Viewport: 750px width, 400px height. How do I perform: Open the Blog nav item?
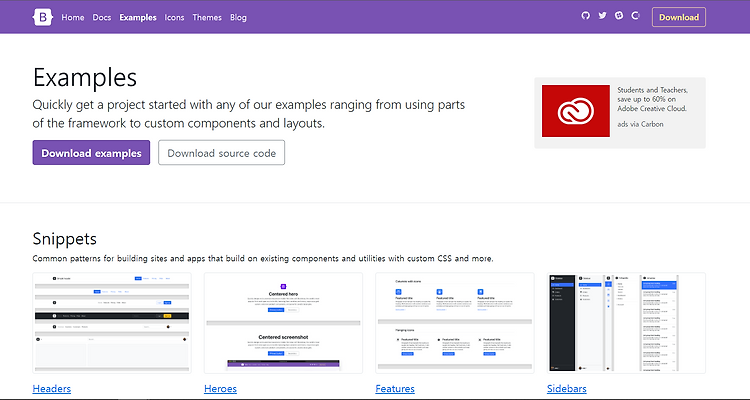pyautogui.click(x=238, y=17)
